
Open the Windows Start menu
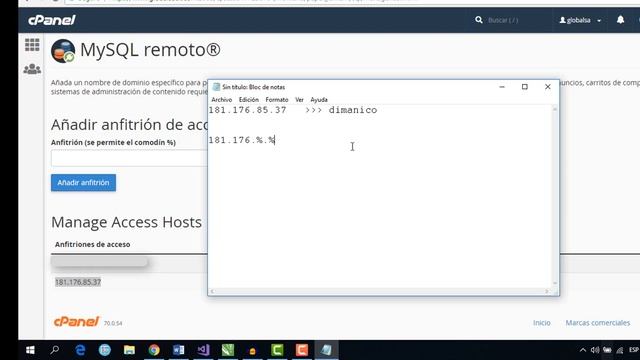(30, 350)
